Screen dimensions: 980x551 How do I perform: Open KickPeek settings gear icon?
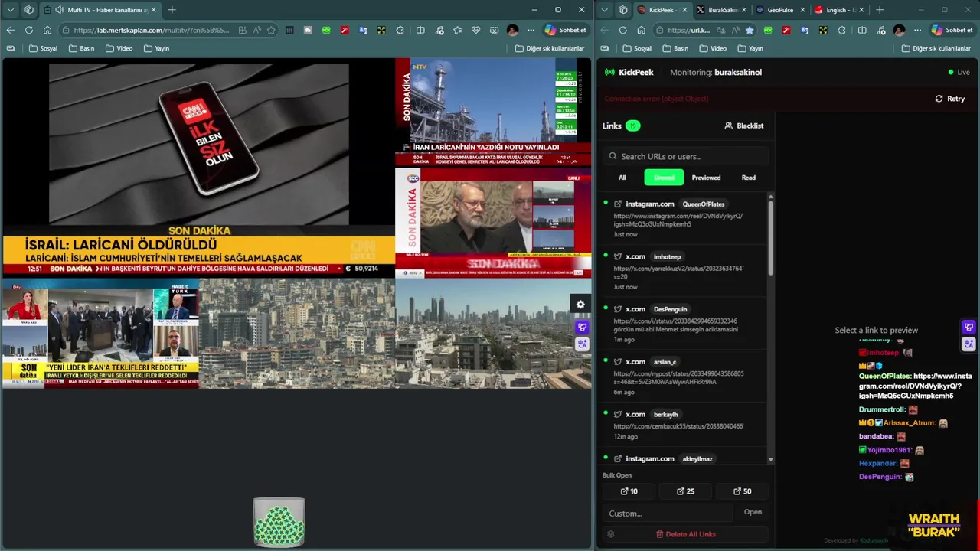tap(610, 534)
